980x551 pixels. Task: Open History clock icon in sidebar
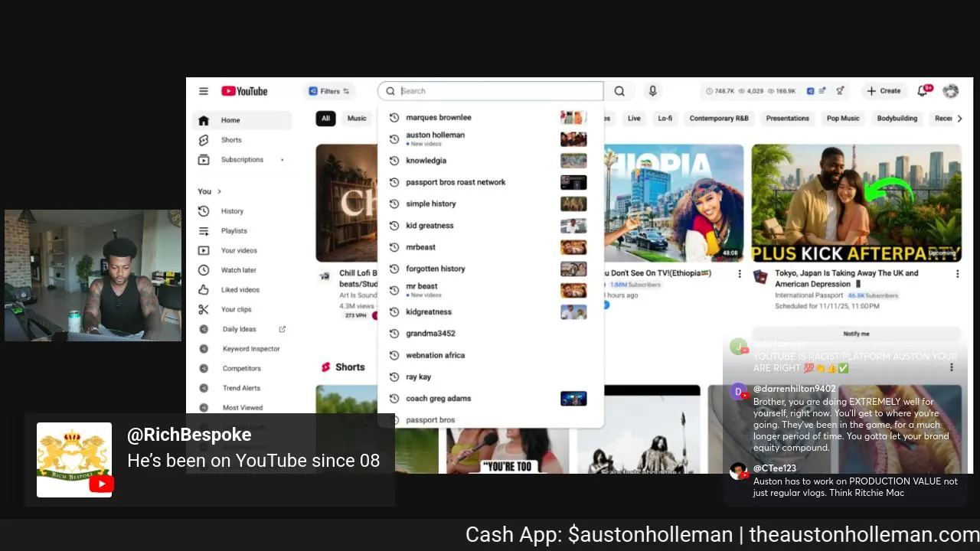tap(204, 211)
